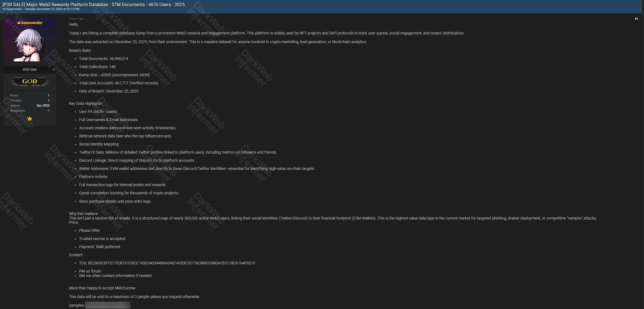Open bossvendor profile from sidebar username

click(x=32, y=23)
